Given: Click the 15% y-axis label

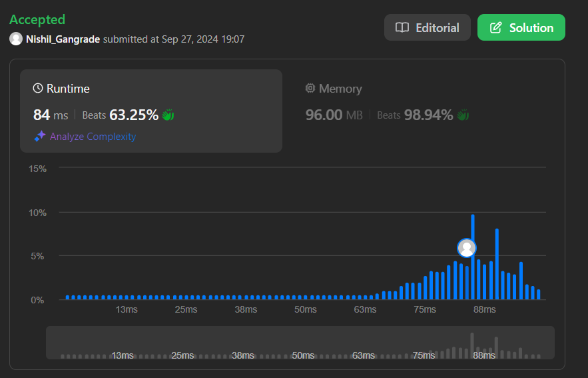Looking at the screenshot, I should [x=37, y=169].
